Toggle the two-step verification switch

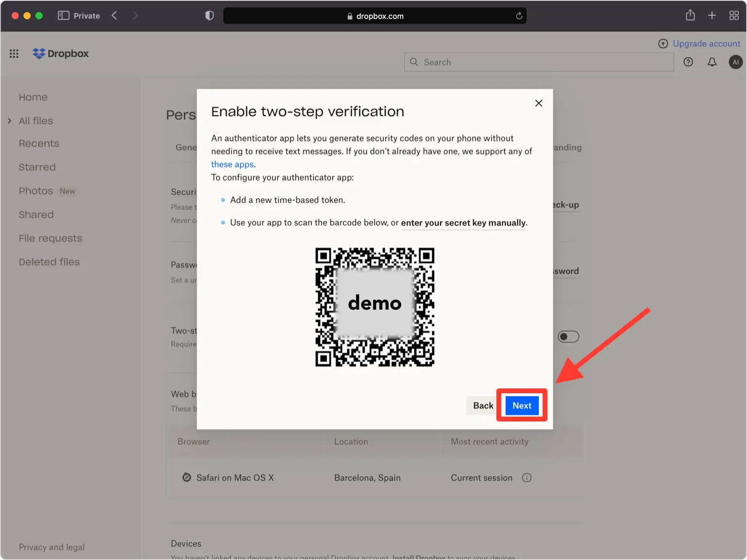coord(568,336)
